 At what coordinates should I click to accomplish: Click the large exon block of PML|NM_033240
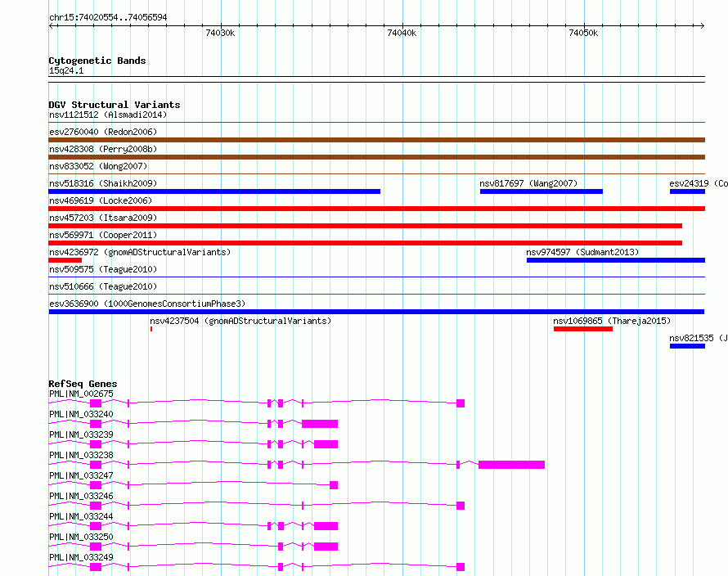320,424
